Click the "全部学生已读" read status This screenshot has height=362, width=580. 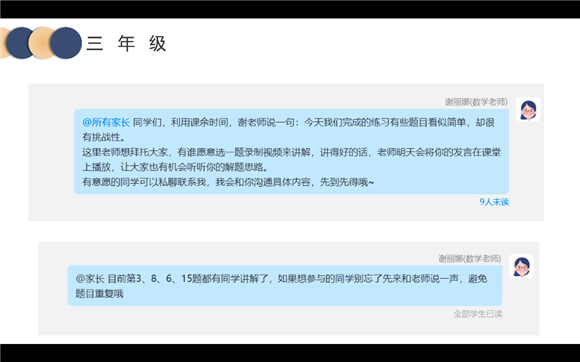(478, 314)
